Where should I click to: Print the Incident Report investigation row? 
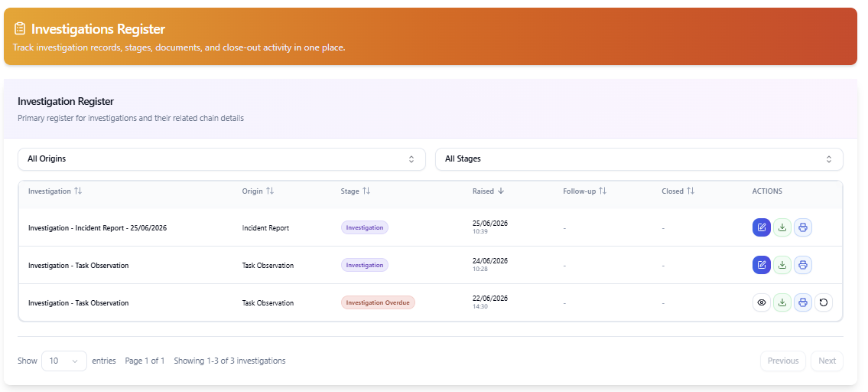click(x=803, y=227)
